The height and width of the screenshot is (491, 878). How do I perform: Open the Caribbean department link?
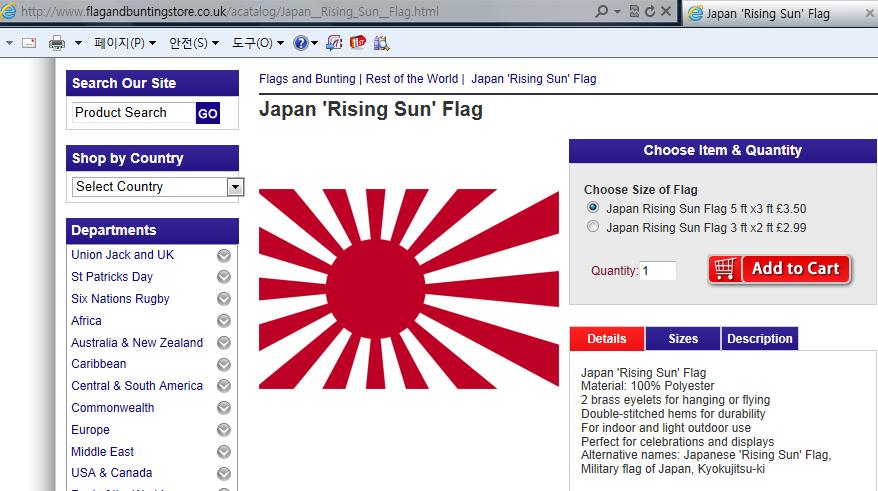(x=99, y=364)
